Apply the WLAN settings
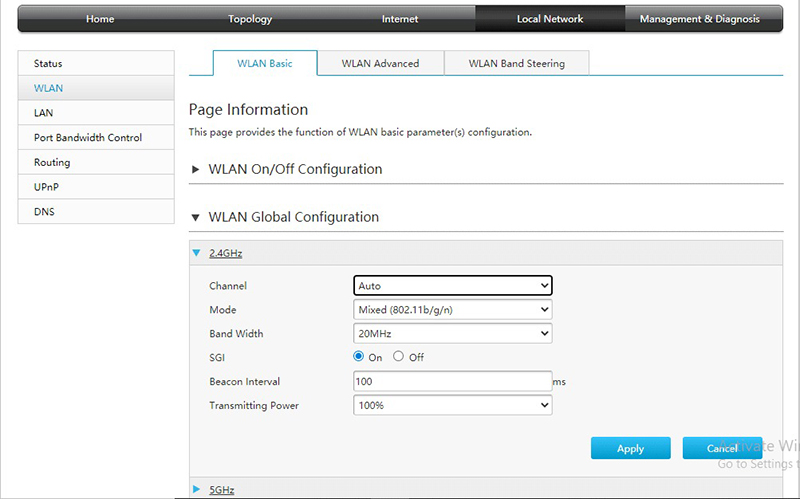The height and width of the screenshot is (499, 800). [x=630, y=448]
